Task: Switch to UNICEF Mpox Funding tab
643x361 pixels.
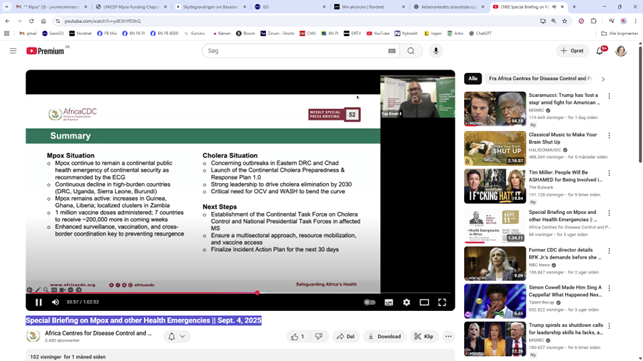Action: click(x=131, y=7)
